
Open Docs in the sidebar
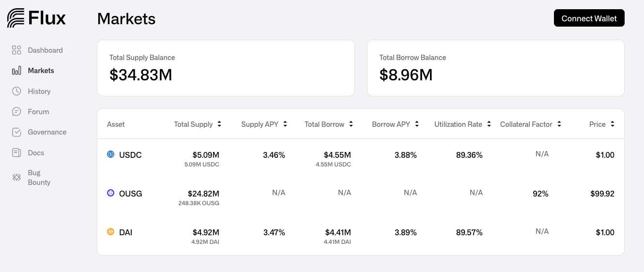(x=36, y=153)
